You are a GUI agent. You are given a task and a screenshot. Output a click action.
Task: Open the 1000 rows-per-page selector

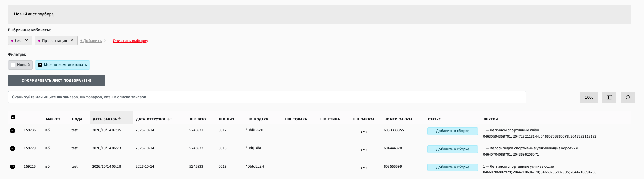589,97
